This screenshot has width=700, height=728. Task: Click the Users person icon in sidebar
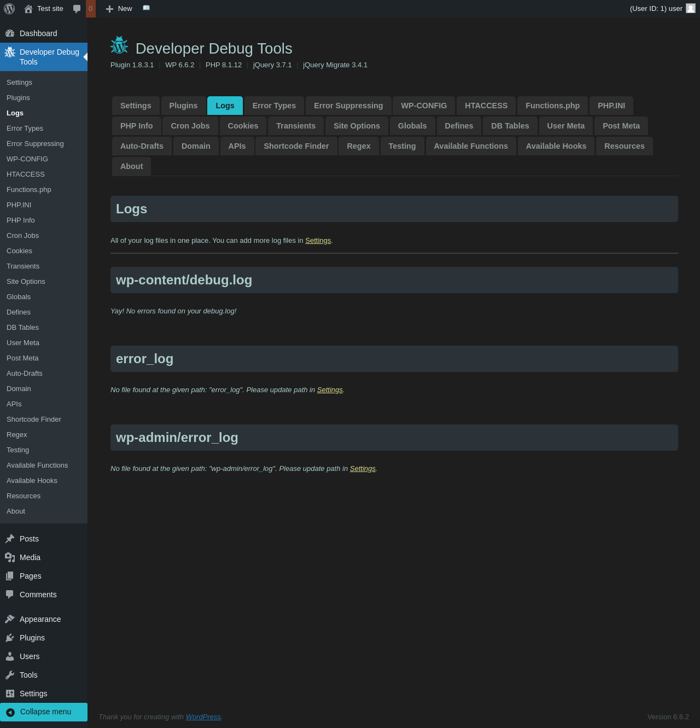pyautogui.click(x=10, y=656)
